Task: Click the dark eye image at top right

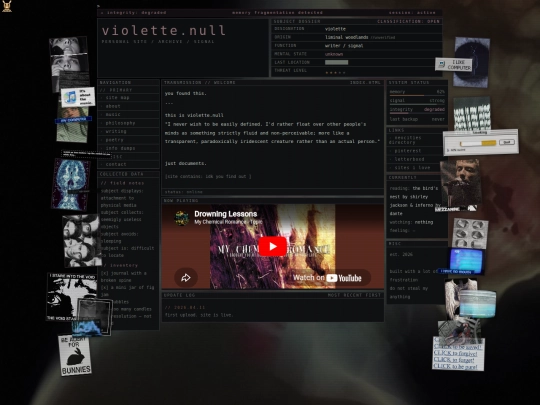Action: 472,62
